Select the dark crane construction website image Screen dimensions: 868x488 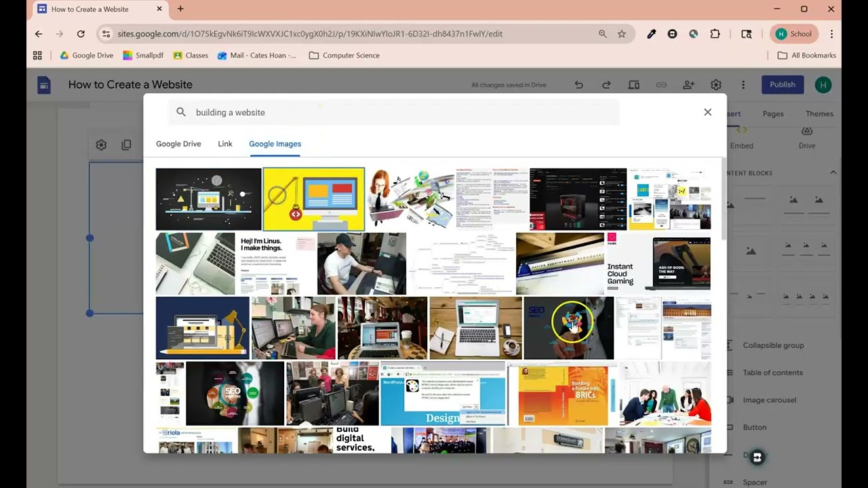(x=208, y=199)
